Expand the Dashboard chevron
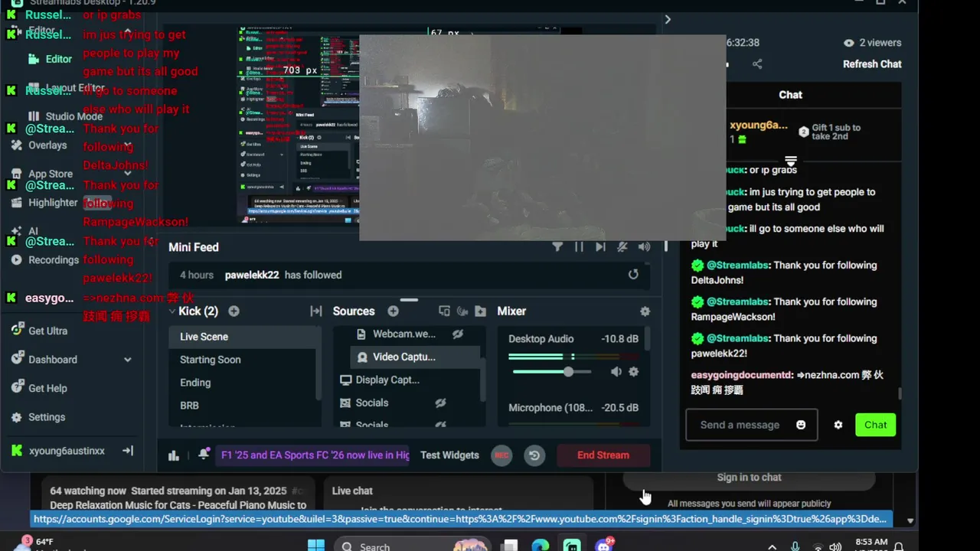Image resolution: width=980 pixels, height=551 pixels. coord(127,360)
